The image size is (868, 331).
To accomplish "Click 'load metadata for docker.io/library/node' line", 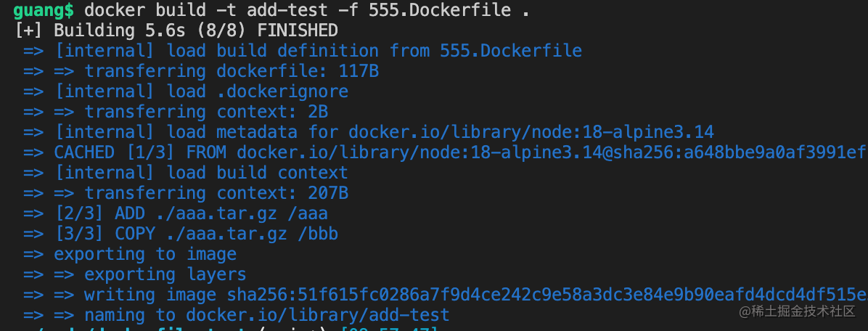I will pyautogui.click(x=369, y=132).
